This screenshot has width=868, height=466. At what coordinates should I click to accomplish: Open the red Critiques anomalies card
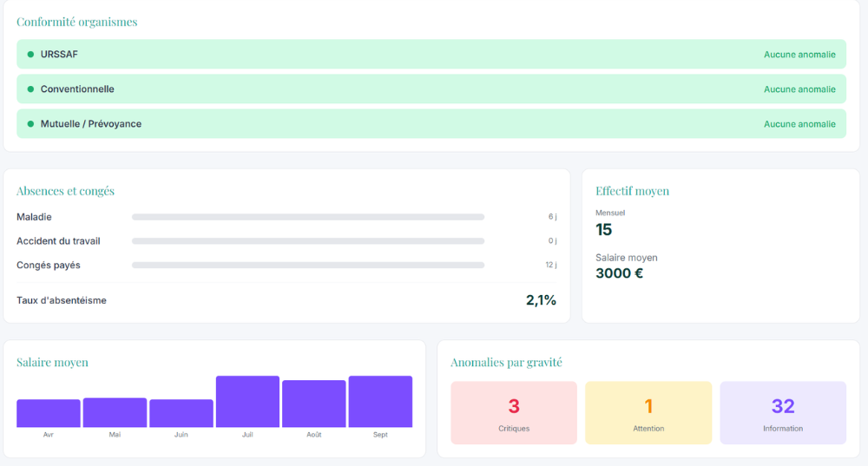514,413
